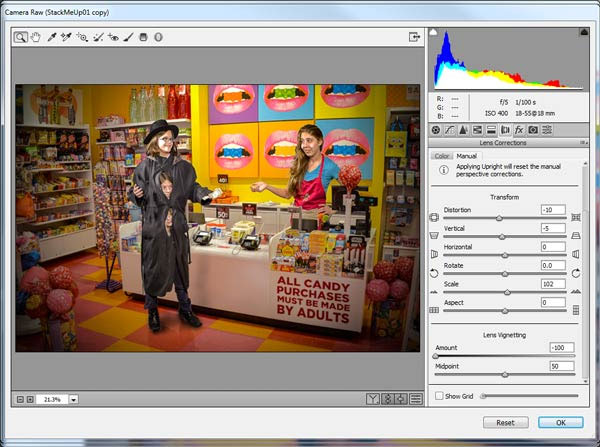Select the Adjustment Brush tool
Viewport: 600px width, 447px height.
(x=128, y=37)
